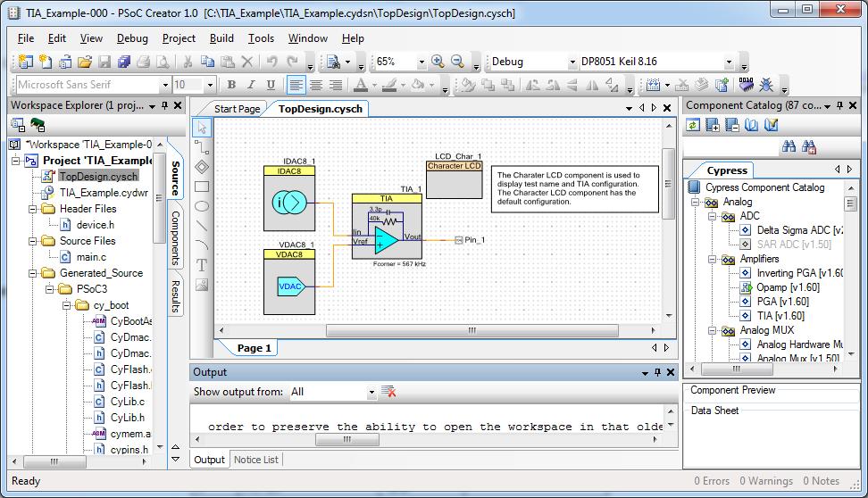The height and width of the screenshot is (498, 868).
Task: Click the binoculars find component icon
Action: click(x=789, y=146)
